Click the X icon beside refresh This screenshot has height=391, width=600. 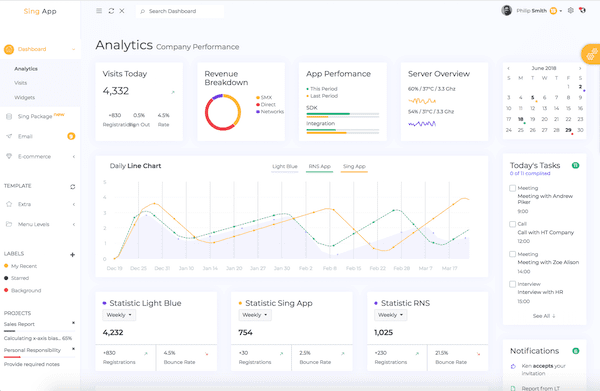122,11
